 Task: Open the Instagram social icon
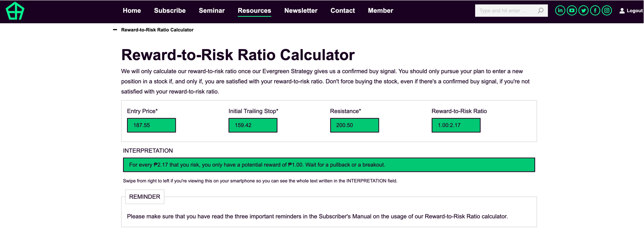tap(607, 11)
